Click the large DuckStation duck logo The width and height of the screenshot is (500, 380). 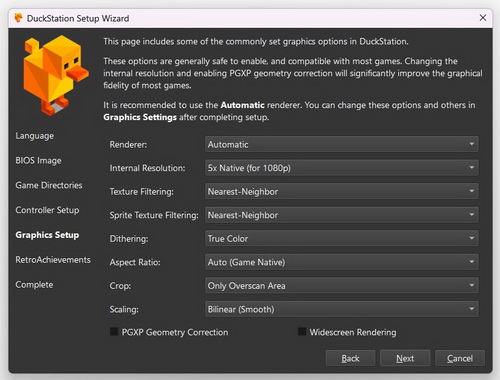coord(56,75)
